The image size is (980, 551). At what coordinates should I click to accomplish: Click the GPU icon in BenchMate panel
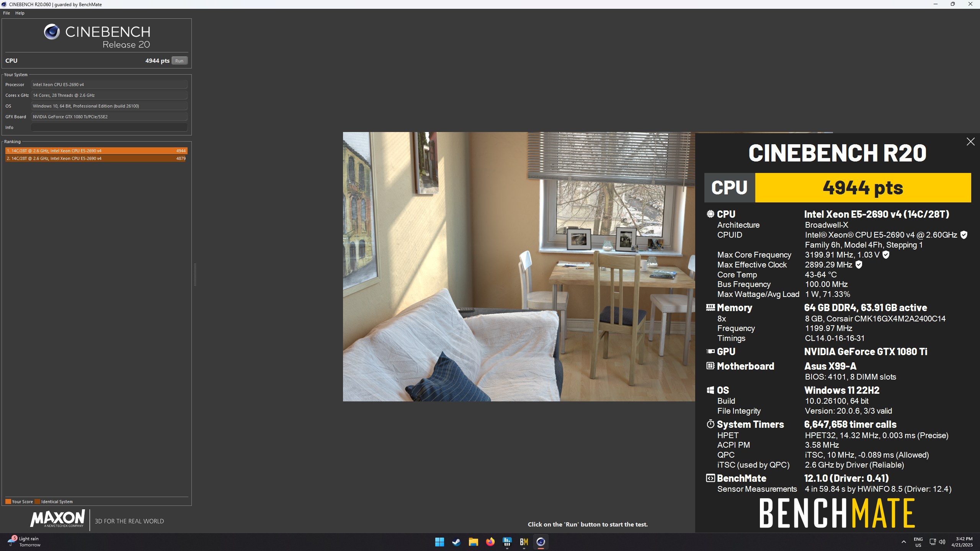point(710,351)
